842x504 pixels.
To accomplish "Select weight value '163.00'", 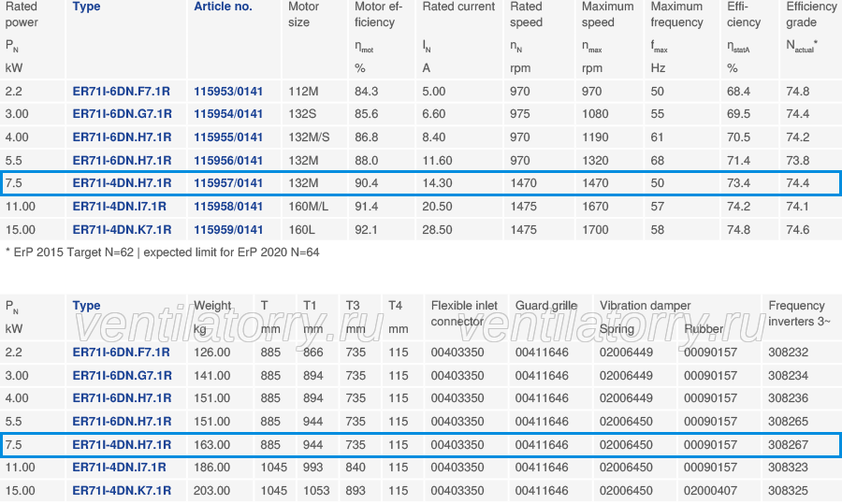I will [x=212, y=444].
